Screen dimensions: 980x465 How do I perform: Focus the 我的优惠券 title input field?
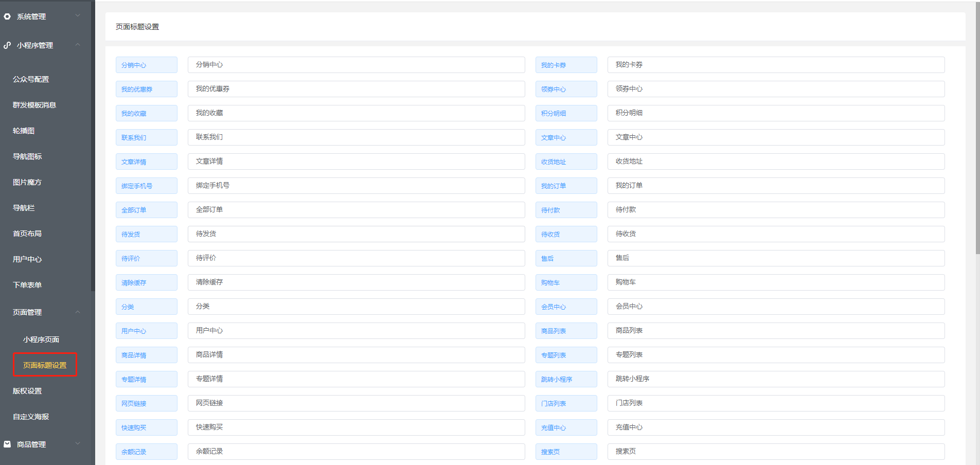tap(356, 89)
